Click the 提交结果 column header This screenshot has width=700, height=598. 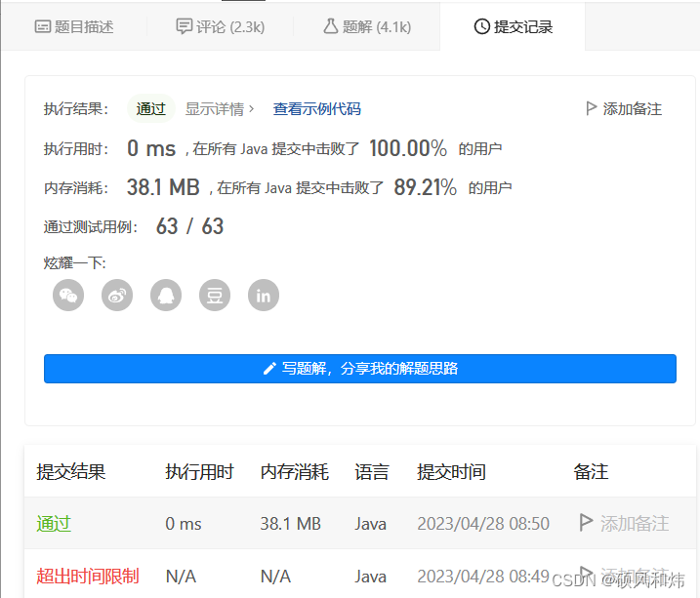(71, 472)
